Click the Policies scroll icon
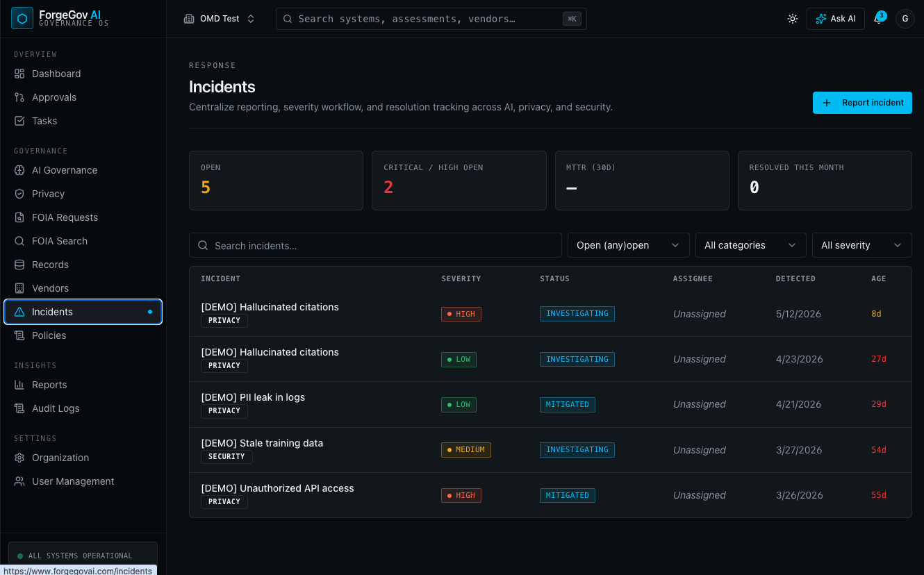The height and width of the screenshot is (575, 924). (x=19, y=335)
